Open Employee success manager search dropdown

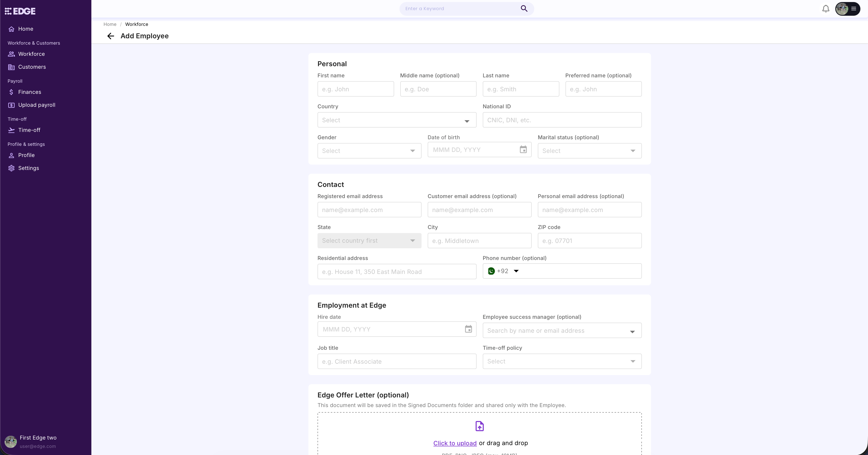tap(562, 331)
